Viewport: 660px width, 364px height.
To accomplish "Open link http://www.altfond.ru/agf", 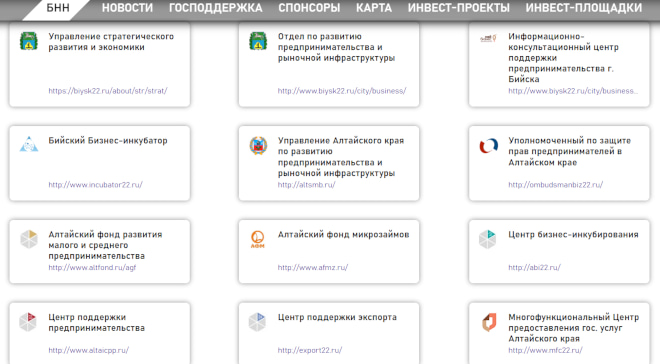I will point(92,267).
